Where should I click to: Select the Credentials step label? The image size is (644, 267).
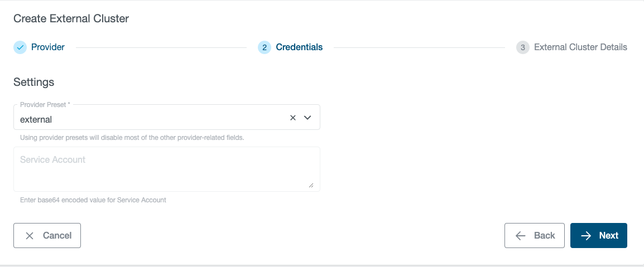(299, 47)
